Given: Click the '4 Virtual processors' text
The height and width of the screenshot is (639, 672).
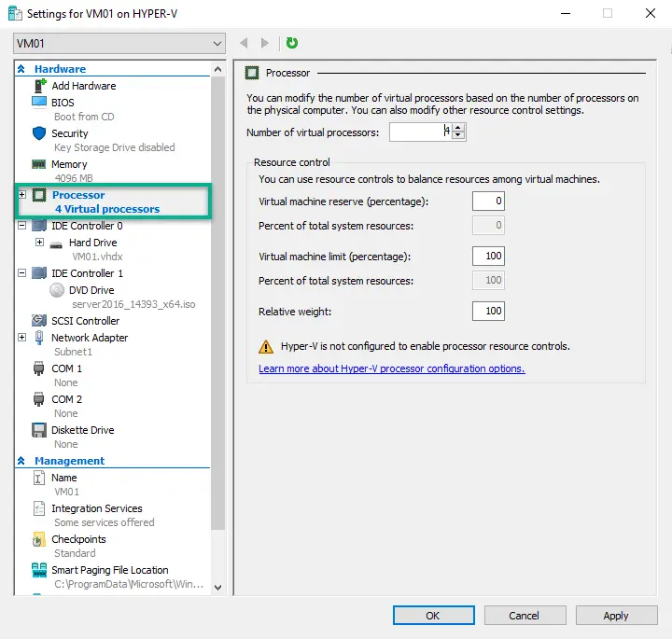Looking at the screenshot, I should click(x=107, y=209).
